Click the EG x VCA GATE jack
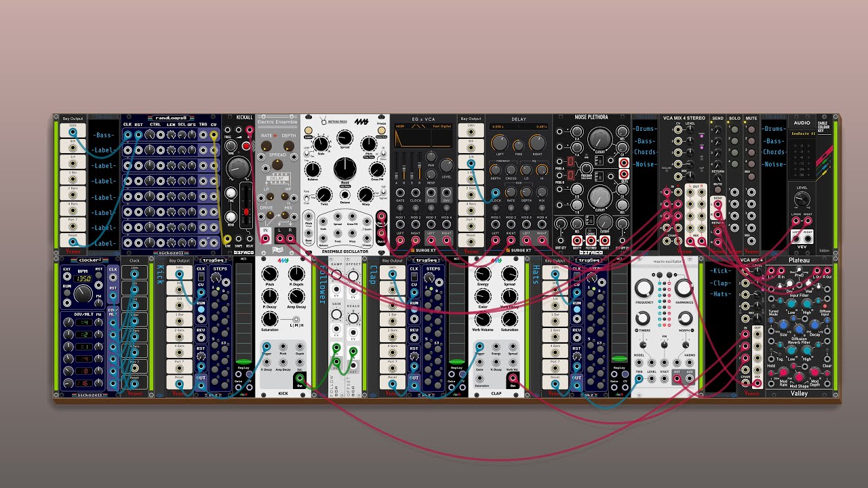 [400, 193]
